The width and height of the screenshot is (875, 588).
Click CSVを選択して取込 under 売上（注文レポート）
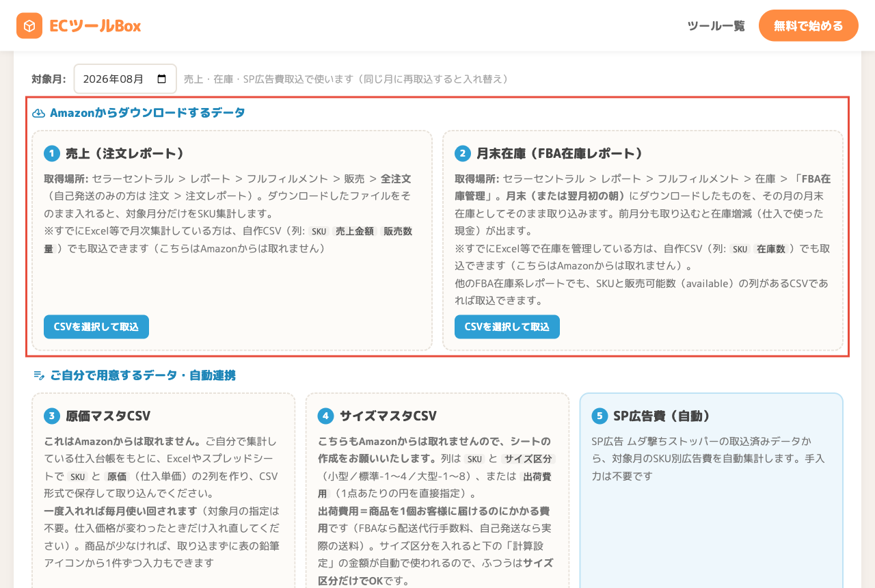(x=96, y=327)
